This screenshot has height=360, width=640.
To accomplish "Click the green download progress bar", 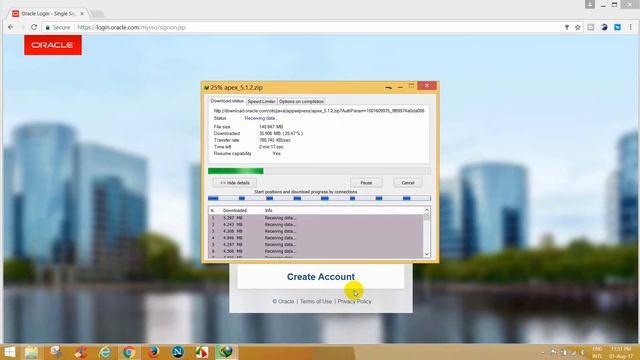I will (x=319, y=171).
